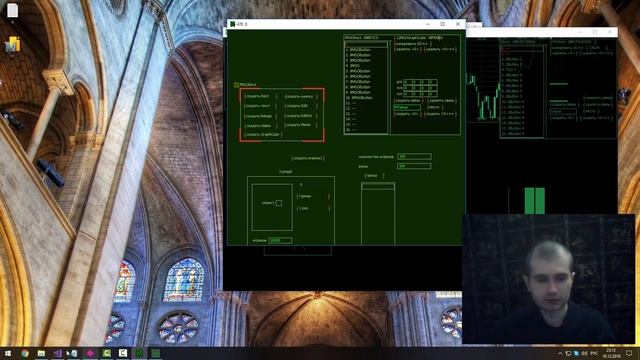Click the 'турнир' button in the lower panel
This screenshot has width=640, height=360.
click(x=313, y=196)
